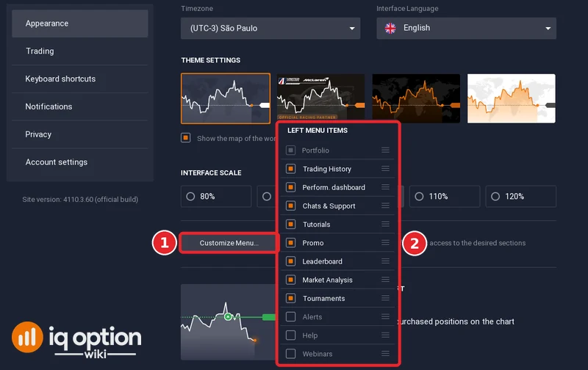Choose the default dark gray theme thumbnail

point(226,98)
